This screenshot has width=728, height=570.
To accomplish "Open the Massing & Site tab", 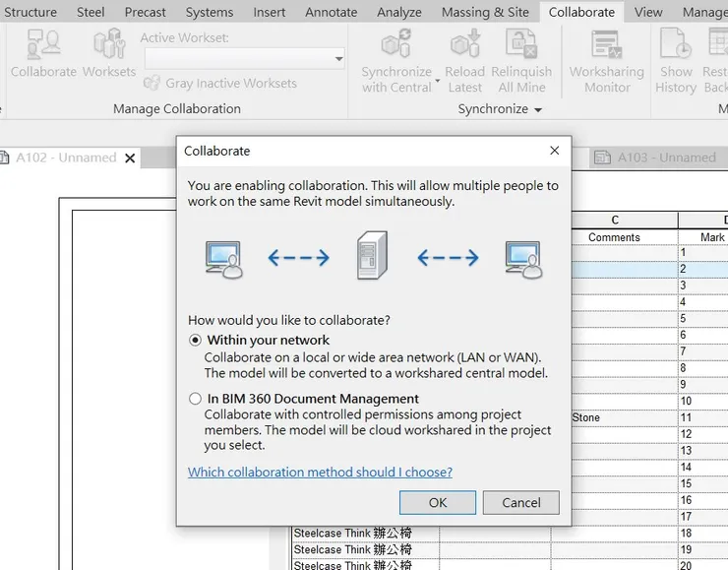I will click(x=485, y=12).
